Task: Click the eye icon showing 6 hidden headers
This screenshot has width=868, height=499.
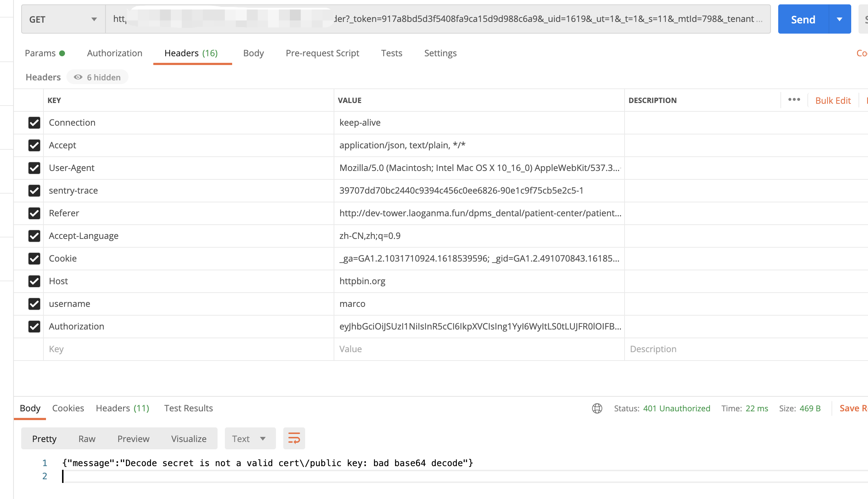Action: [78, 77]
